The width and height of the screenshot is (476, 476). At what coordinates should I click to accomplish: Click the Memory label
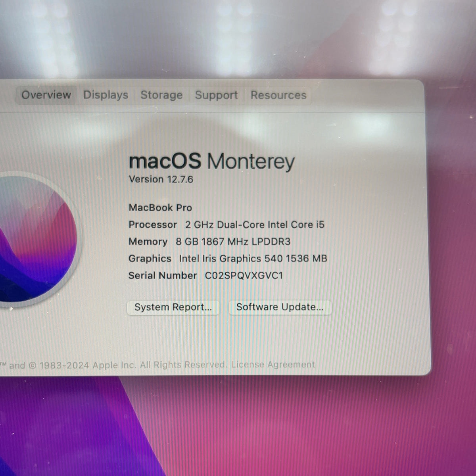[x=148, y=242]
